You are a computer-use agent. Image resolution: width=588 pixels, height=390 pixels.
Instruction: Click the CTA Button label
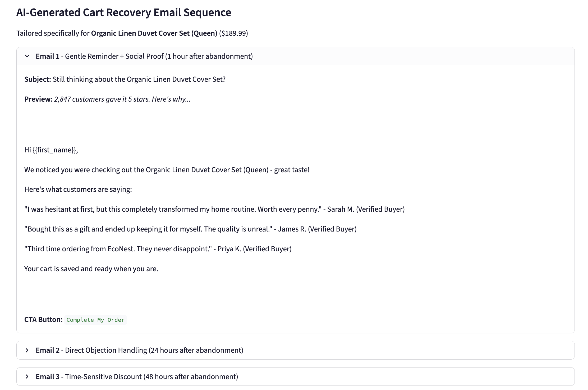[43, 319]
